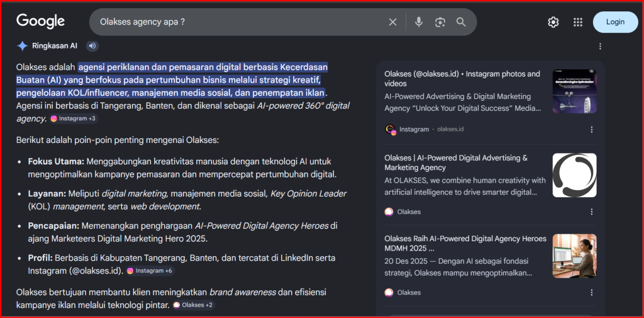Click the Login button

[x=615, y=22]
